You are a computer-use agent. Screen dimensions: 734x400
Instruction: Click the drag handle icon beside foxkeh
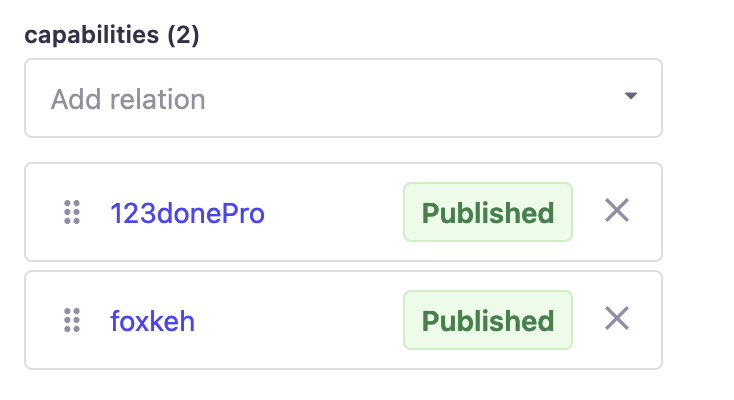72,320
